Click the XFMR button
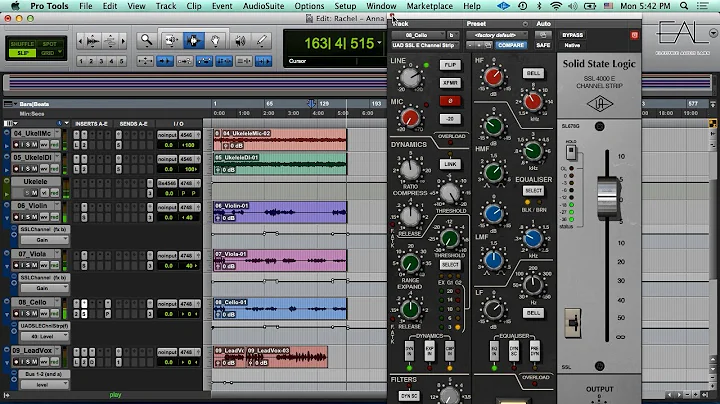 click(450, 83)
